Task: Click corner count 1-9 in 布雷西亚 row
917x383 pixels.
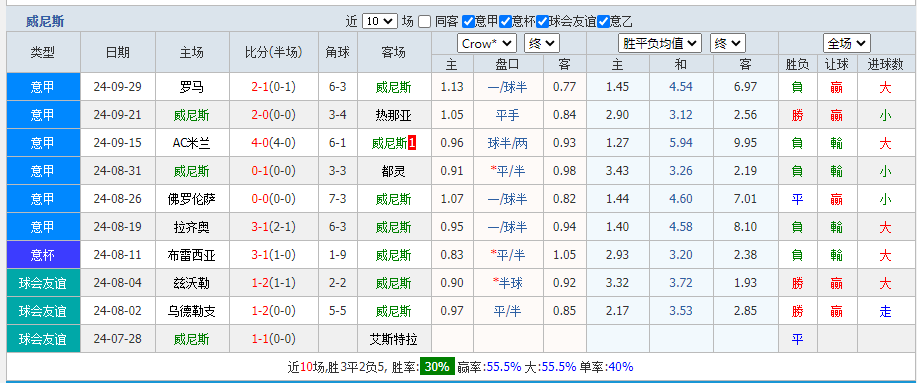Action: [x=337, y=255]
